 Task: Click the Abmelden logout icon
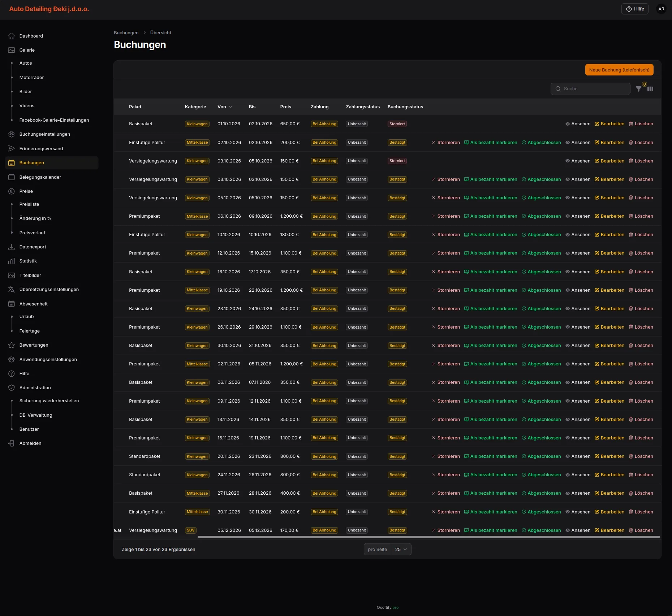coord(12,443)
